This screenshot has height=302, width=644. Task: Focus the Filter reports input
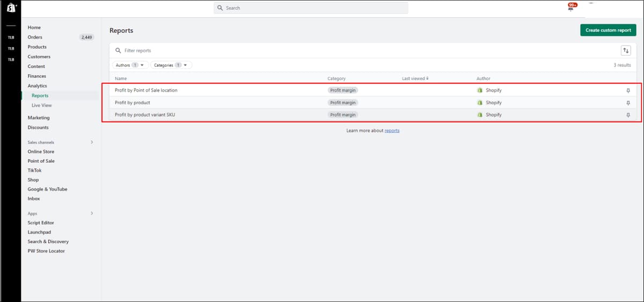(365, 51)
